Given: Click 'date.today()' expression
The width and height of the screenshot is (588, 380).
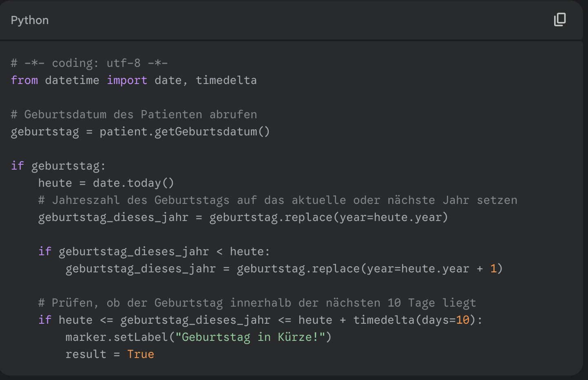Looking at the screenshot, I should 133,183.
